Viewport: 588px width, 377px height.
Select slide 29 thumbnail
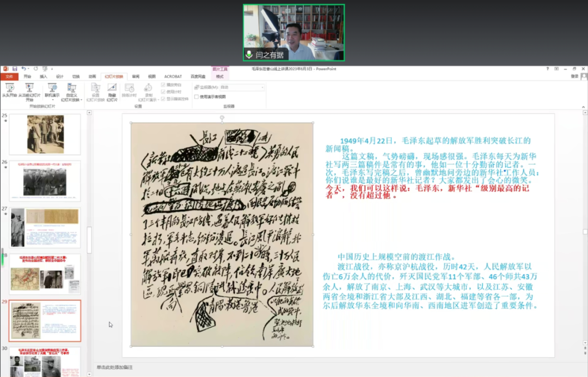pos(45,321)
